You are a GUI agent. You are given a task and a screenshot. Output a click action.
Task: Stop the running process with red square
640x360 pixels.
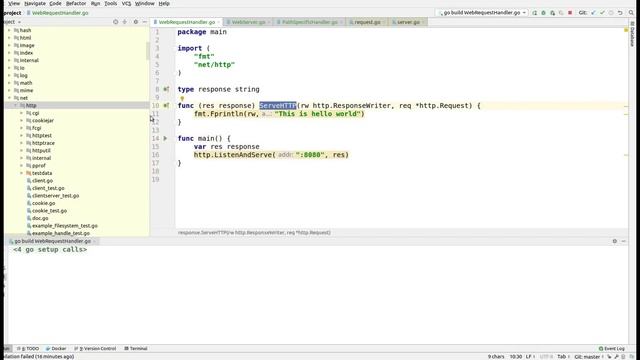570,13
